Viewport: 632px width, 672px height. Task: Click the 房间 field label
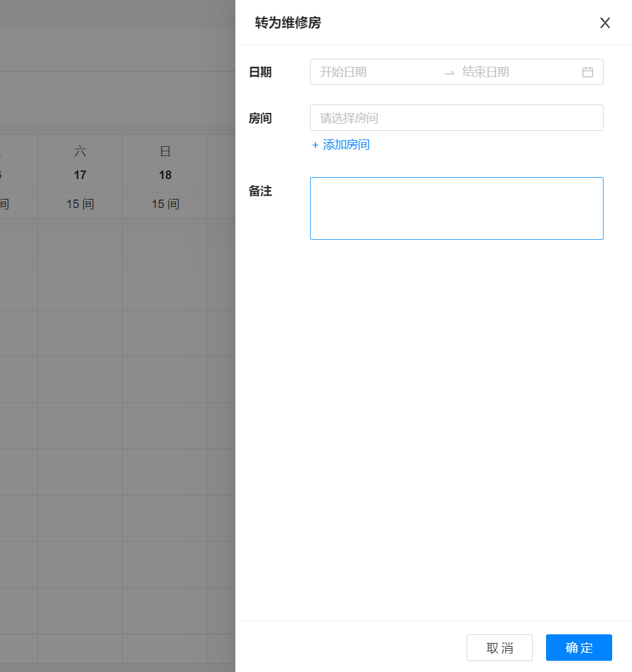click(x=260, y=119)
